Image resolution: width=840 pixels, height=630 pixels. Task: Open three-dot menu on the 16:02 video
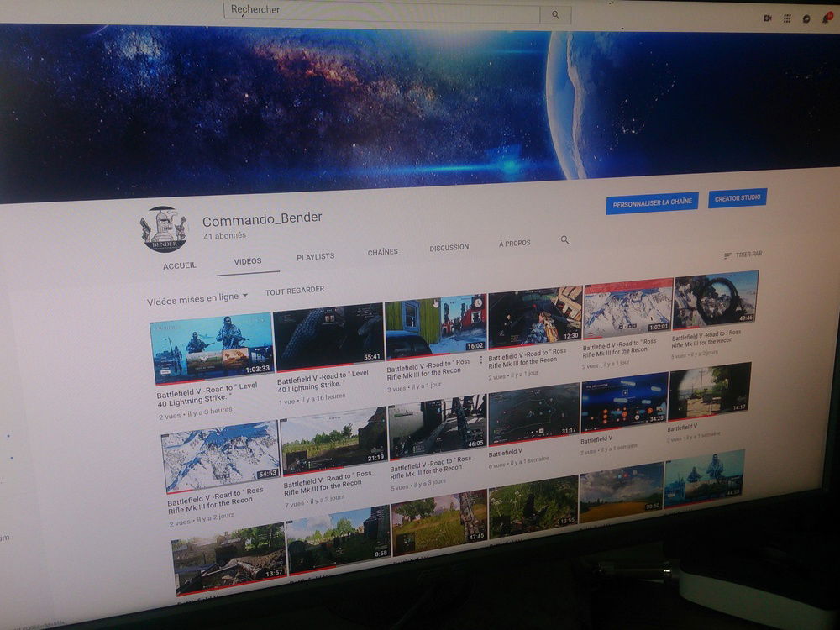481,360
